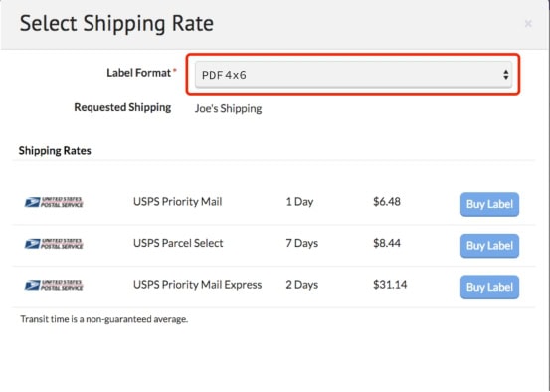Viewport: 550px width, 392px height.
Task: Buy Label for USPS Parcel Select
Action: 489,246
